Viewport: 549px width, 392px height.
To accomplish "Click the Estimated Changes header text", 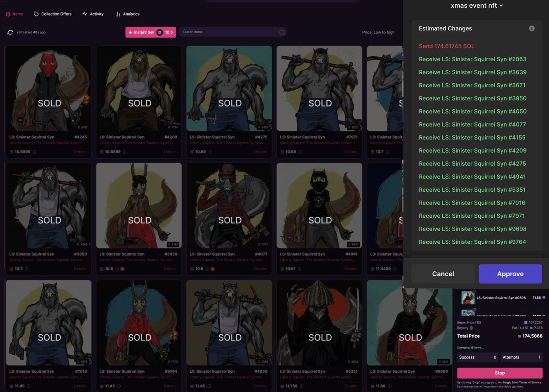I will pyautogui.click(x=445, y=28).
